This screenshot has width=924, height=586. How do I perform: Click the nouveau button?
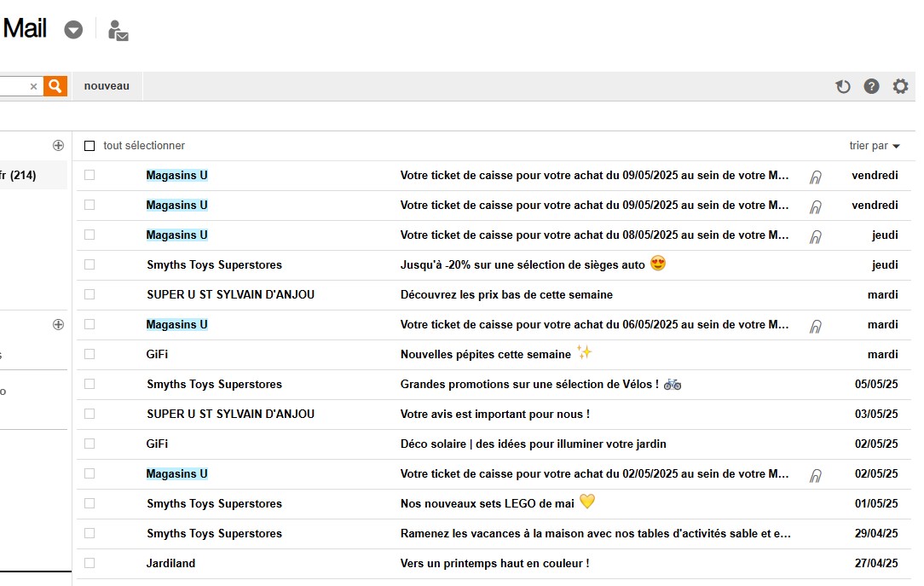[107, 86]
